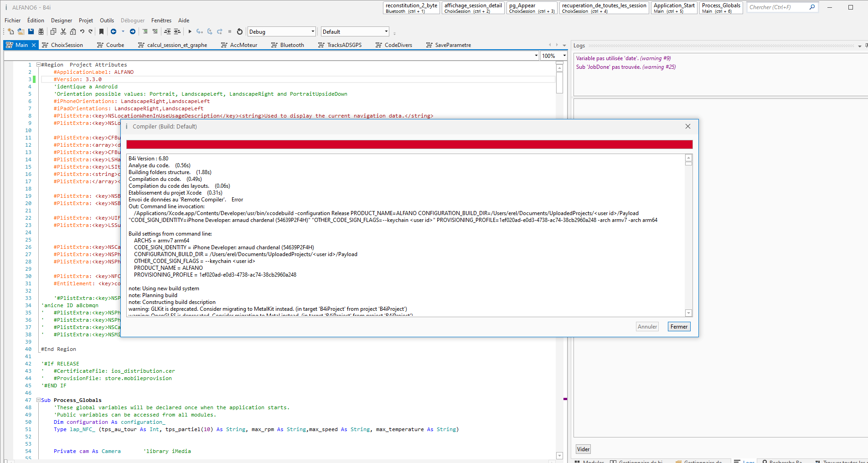Jump to pg_Appear shortcut button

tap(532, 8)
